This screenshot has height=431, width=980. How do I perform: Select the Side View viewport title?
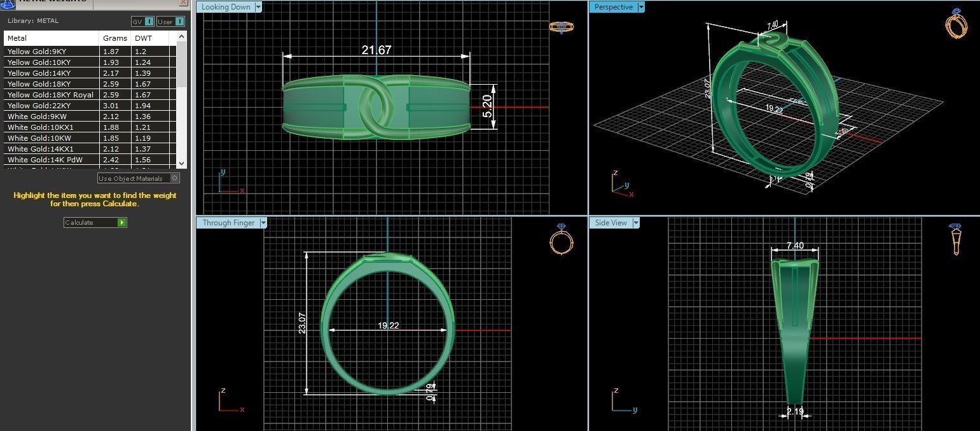(611, 223)
